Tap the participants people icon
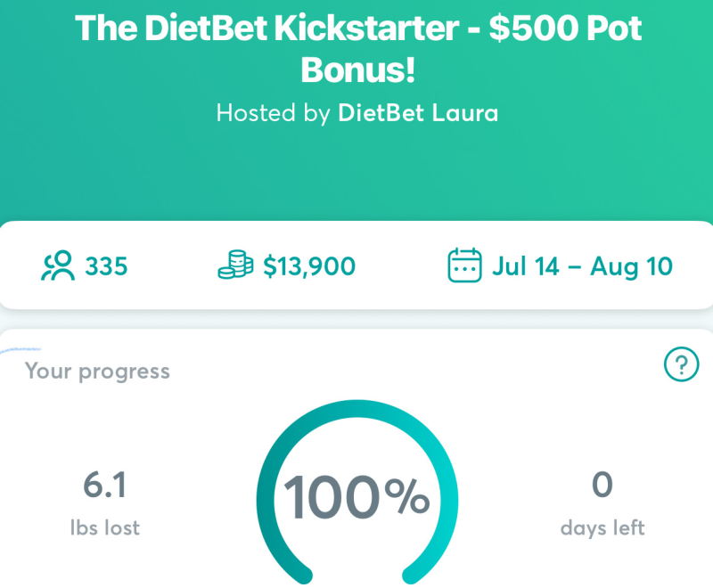This screenshot has height=588, width=713. tap(58, 265)
